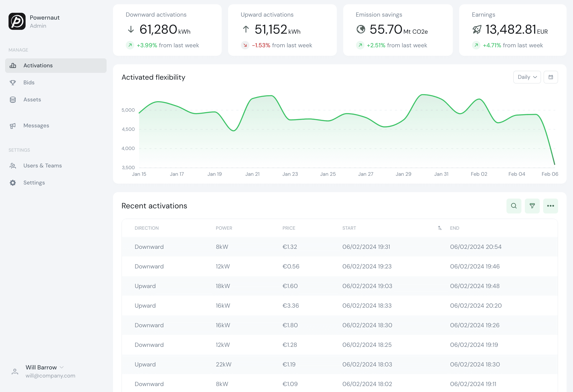Open the three-dot menu in Recent activations

point(550,206)
